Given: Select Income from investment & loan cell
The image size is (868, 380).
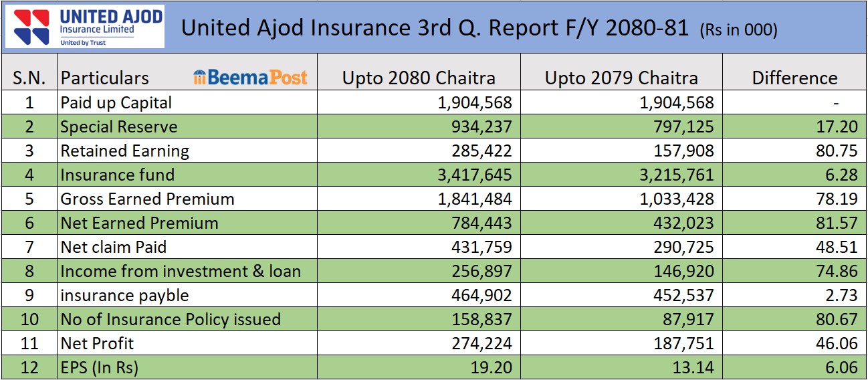Looking at the screenshot, I should point(181,272).
